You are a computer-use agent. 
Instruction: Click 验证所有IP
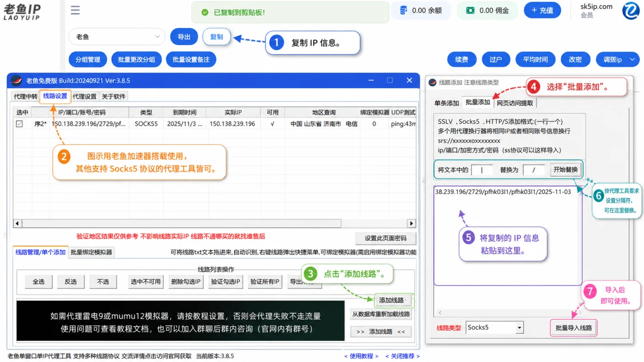(x=265, y=282)
